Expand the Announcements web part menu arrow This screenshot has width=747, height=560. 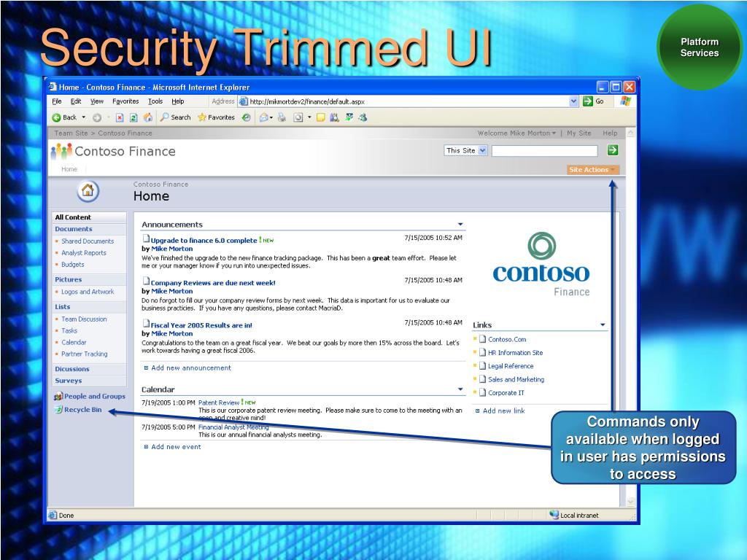(460, 225)
